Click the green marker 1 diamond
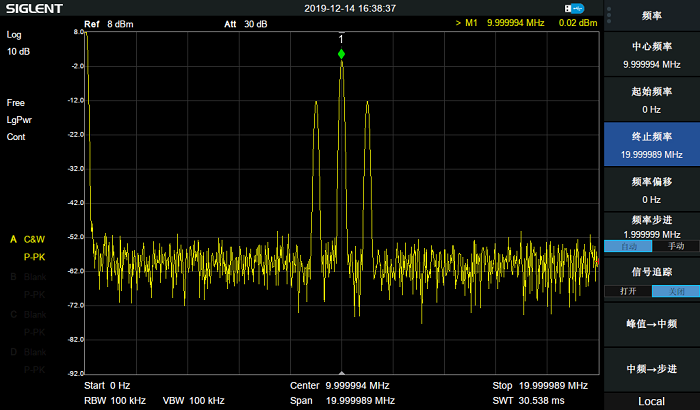The height and width of the screenshot is (410, 700). 342,54
